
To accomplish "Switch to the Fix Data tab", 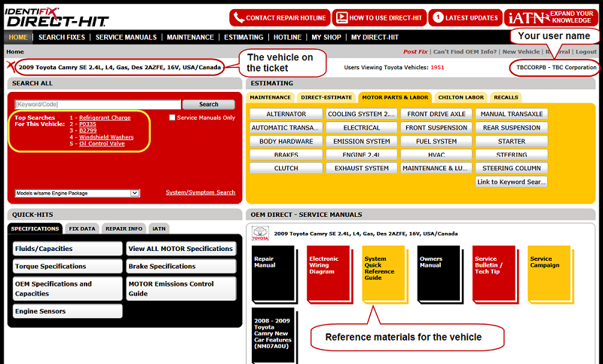I will click(x=82, y=228).
